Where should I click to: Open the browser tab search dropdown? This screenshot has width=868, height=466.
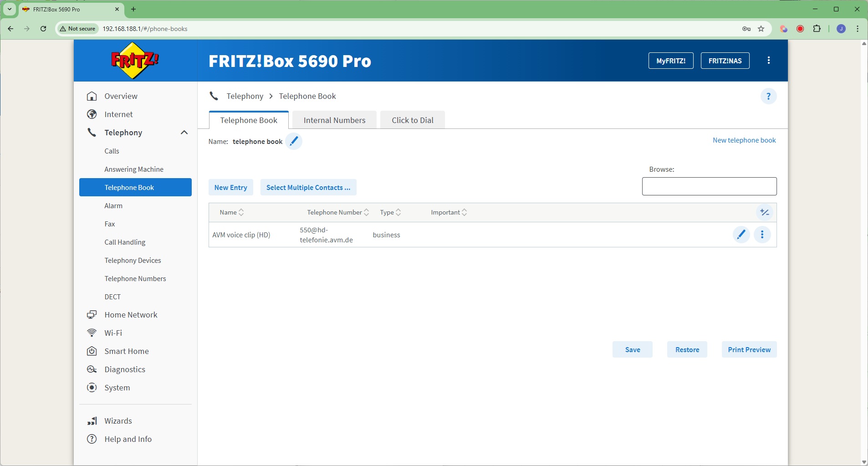(10, 9)
